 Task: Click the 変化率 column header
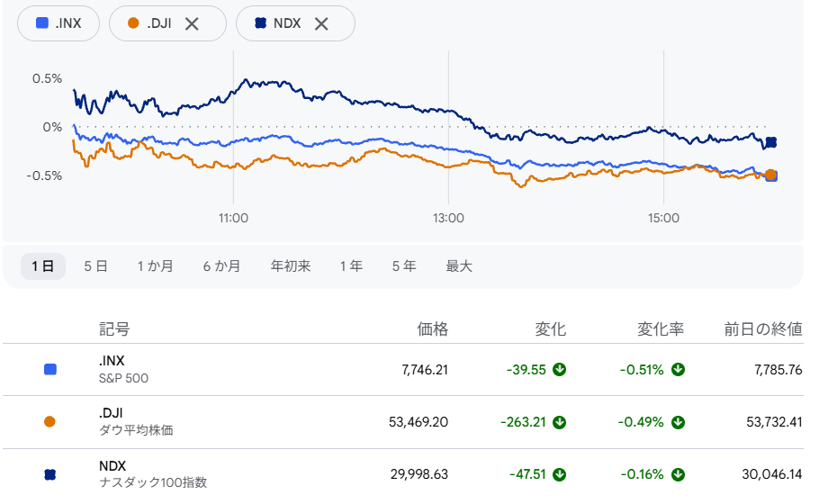(661, 329)
